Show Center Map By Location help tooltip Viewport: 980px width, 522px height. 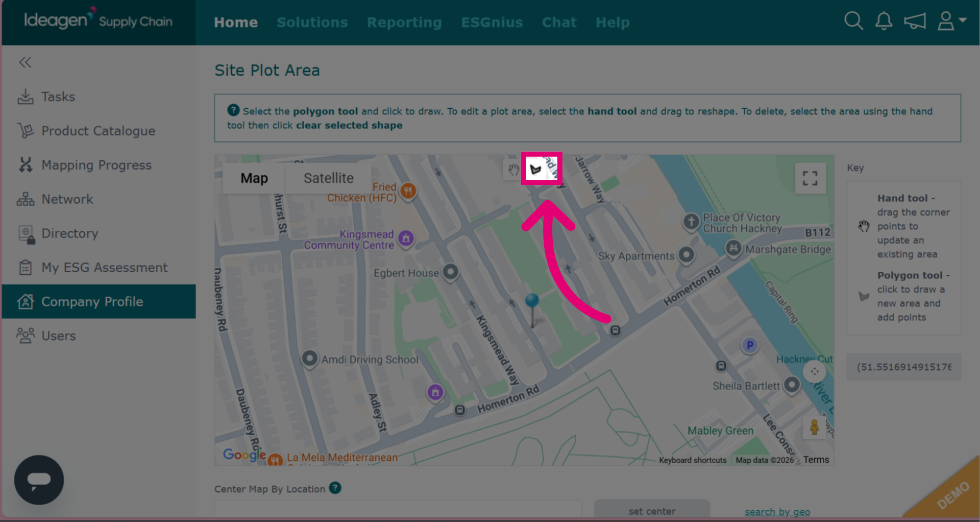tap(335, 488)
